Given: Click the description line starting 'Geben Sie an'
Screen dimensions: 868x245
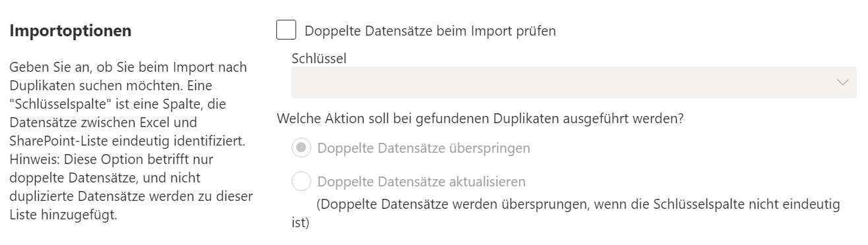Looking at the screenshot, I should click(128, 67).
